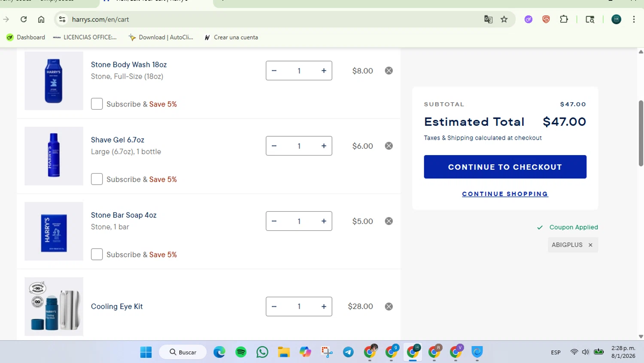644x363 pixels.
Task: Remove Shave Gel 6.7oz from cart
Action: pyautogui.click(x=389, y=146)
